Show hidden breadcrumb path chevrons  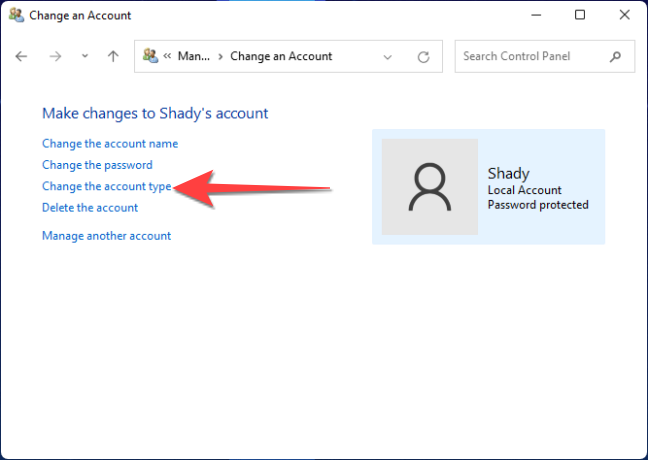[x=168, y=57]
